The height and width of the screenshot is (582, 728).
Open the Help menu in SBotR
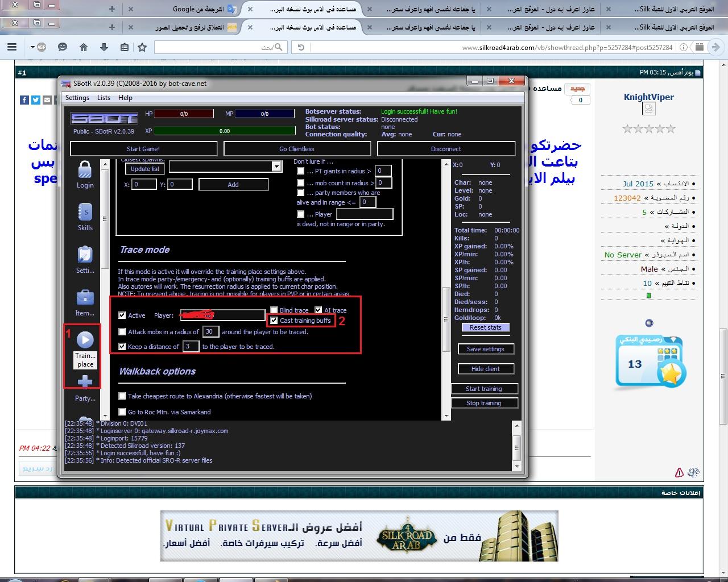click(x=125, y=98)
